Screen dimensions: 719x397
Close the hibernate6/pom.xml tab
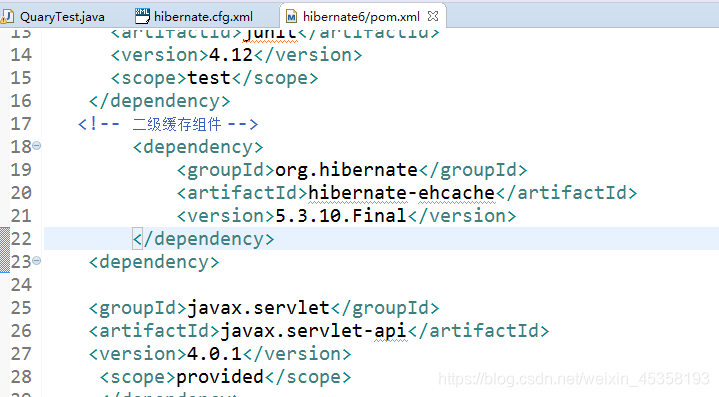click(x=432, y=16)
